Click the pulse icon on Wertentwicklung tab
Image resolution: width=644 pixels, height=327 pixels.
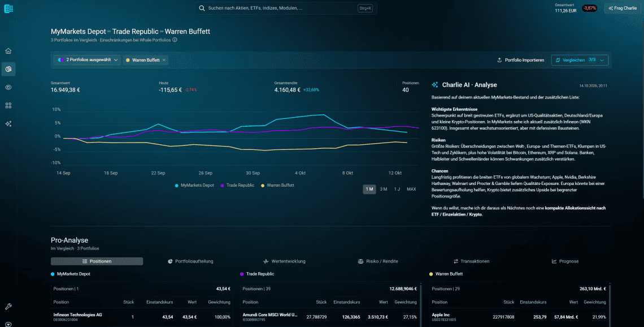click(x=266, y=261)
